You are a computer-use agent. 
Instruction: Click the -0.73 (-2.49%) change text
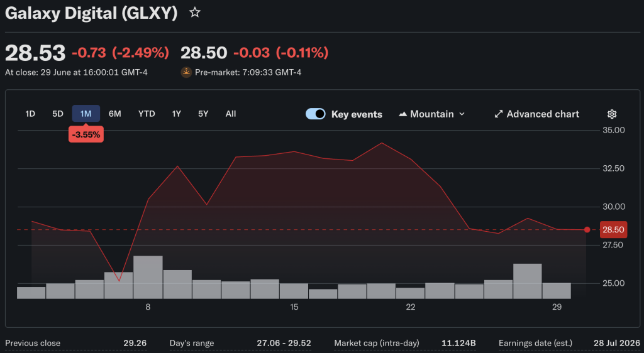120,53
